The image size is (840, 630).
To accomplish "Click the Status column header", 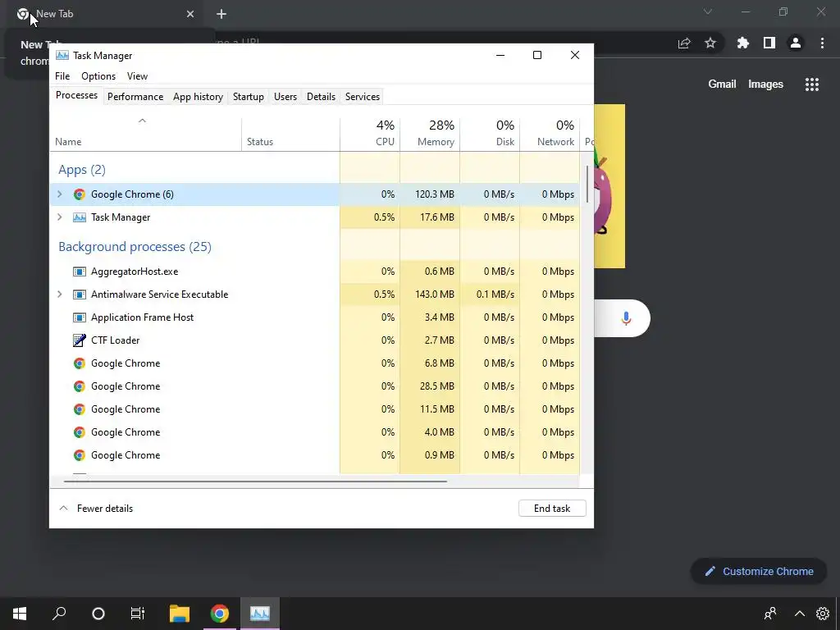I will pos(291,135).
